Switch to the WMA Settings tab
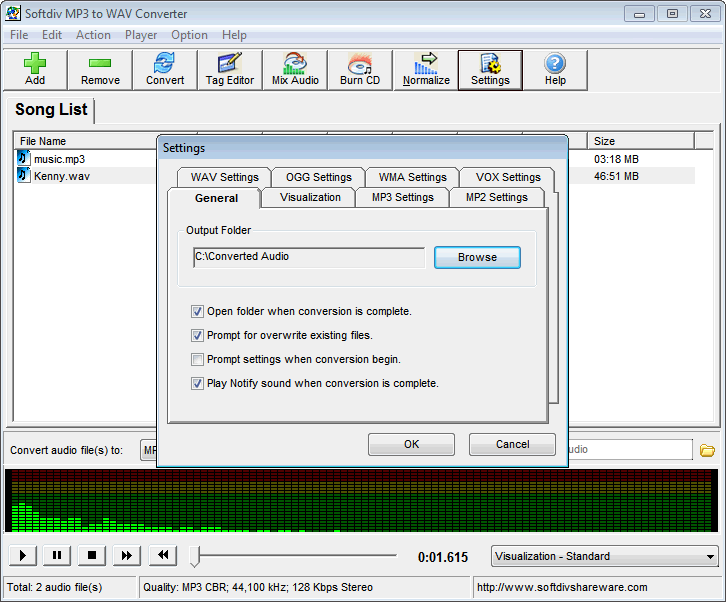 click(x=413, y=177)
